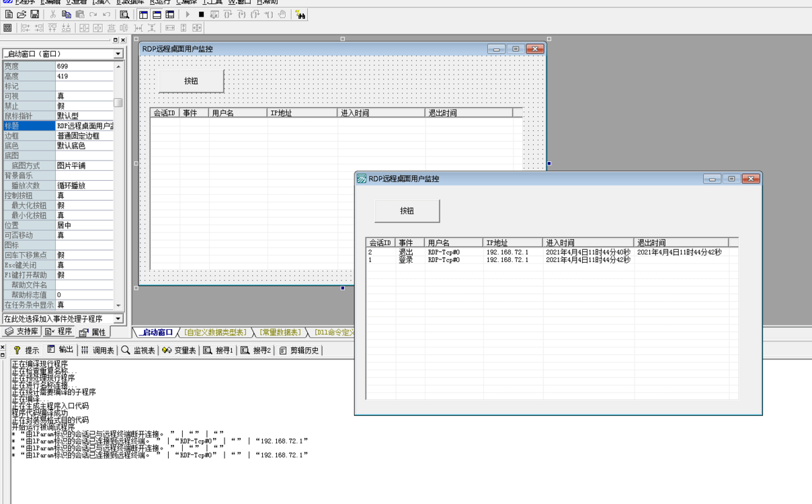Click the Cut scissors icon
The image size is (812, 504).
tap(52, 15)
